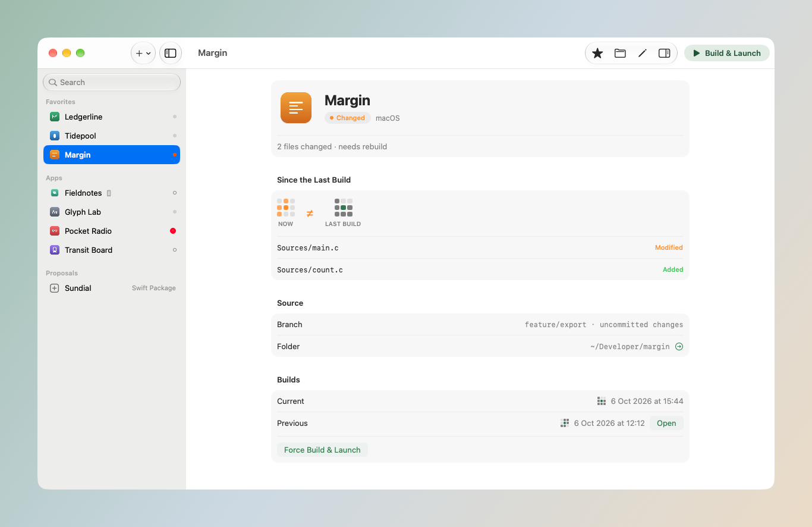This screenshot has width=812, height=527.
Task: Click the Tidepool app icon
Action: pyautogui.click(x=55, y=136)
